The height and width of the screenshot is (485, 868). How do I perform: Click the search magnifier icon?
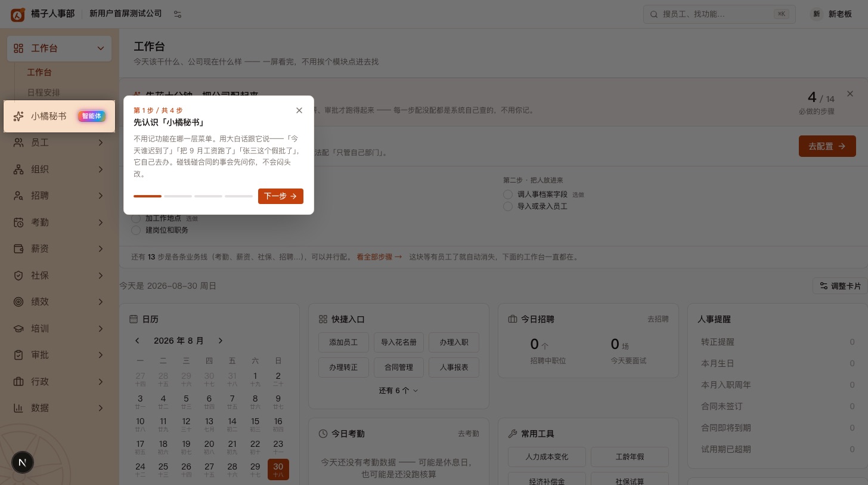(x=654, y=14)
